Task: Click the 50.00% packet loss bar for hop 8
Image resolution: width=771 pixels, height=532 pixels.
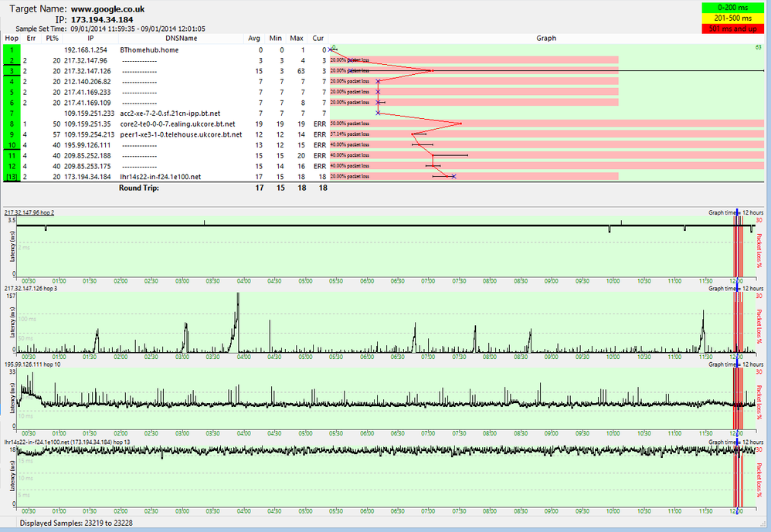Action: tap(546, 124)
